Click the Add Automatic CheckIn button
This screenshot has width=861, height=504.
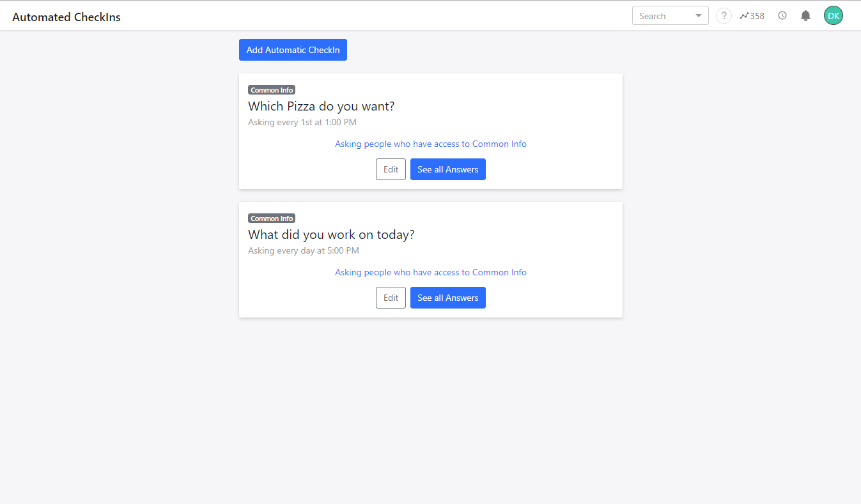(293, 50)
